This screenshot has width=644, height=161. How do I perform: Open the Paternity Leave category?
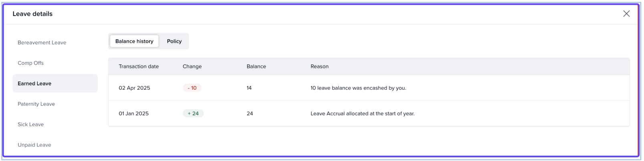point(36,104)
